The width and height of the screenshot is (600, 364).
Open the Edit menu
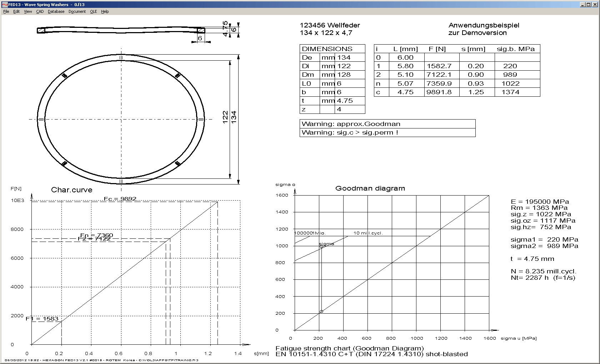16,11
